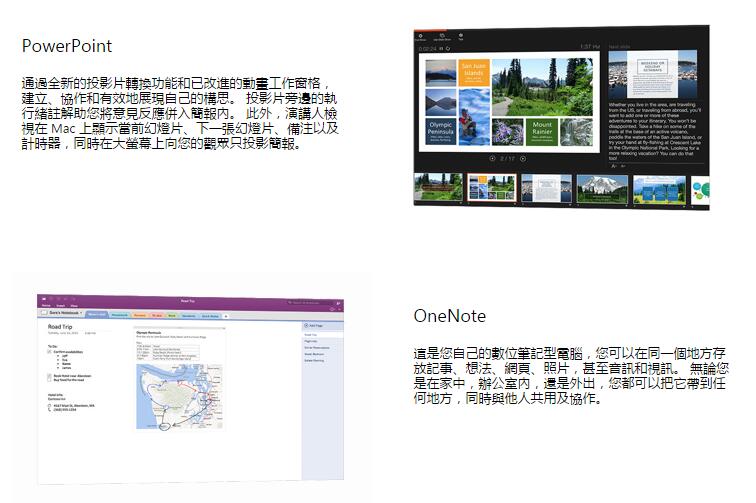
Task: Click the End Show icon in PowerPoint presenter view
Action: (420, 36)
